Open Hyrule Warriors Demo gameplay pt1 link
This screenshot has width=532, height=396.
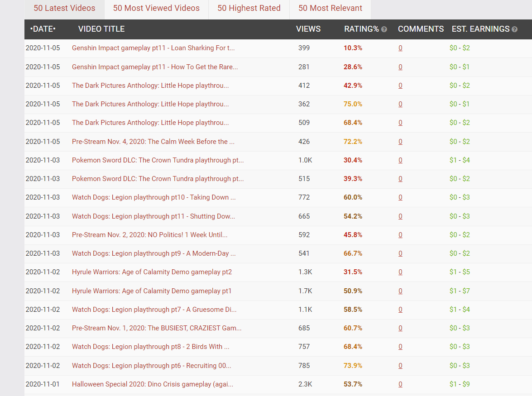click(152, 291)
